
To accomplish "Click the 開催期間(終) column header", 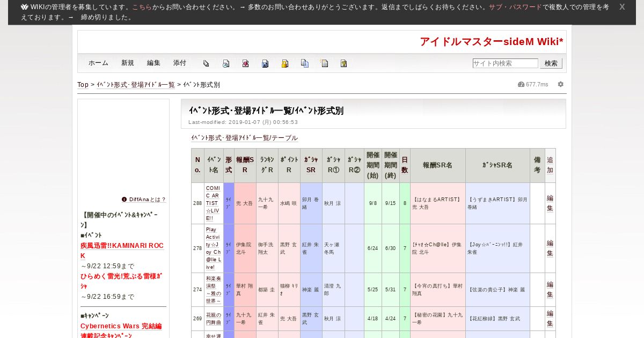I will click(391, 165).
